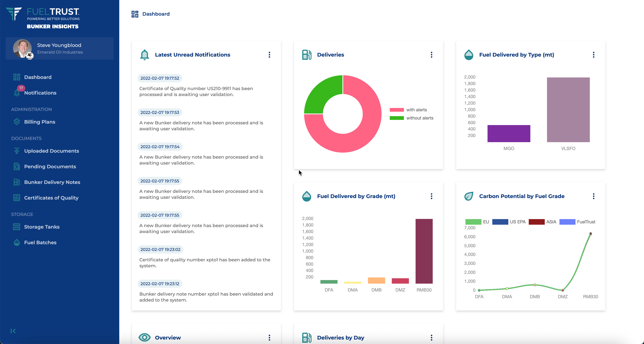Open Fuel Delivered by Type options menu

[x=594, y=55]
